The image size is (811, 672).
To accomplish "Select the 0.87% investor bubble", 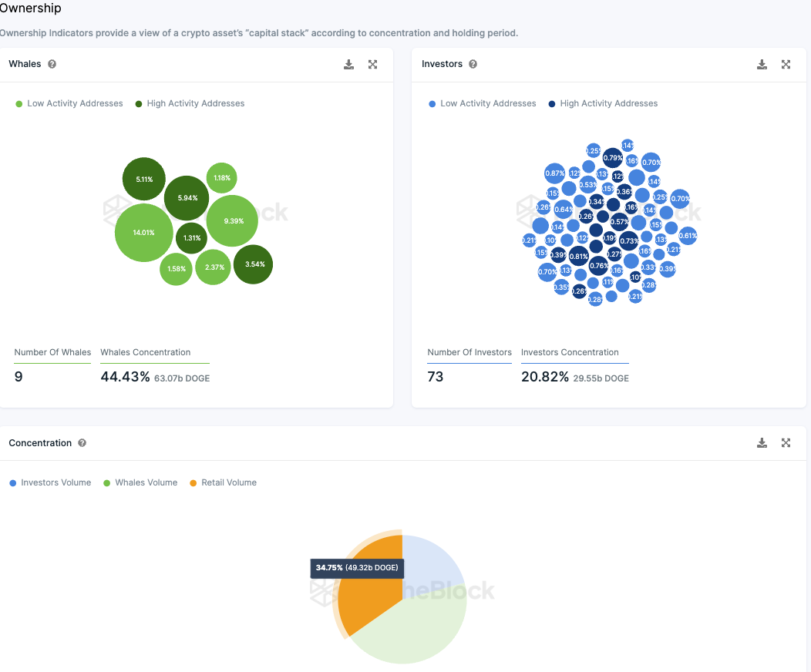I will tap(555, 173).
